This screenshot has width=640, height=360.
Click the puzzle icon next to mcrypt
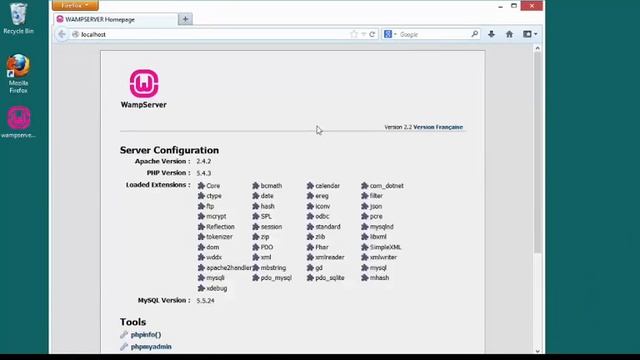coord(201,216)
